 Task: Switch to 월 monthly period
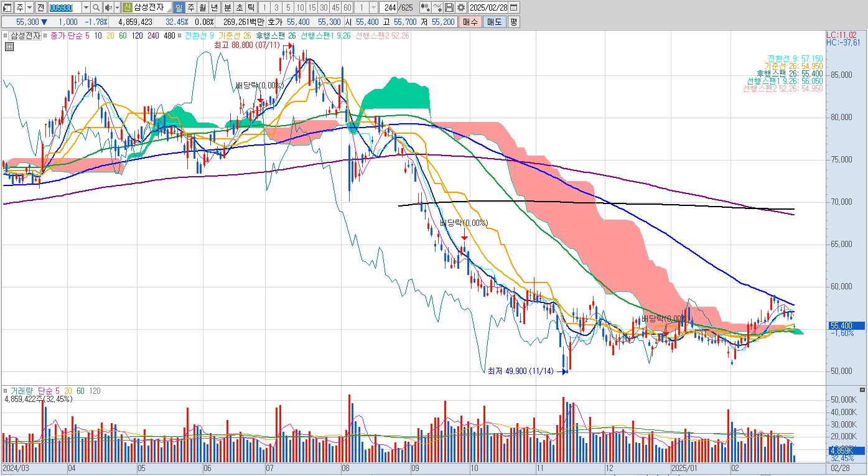[x=203, y=7]
